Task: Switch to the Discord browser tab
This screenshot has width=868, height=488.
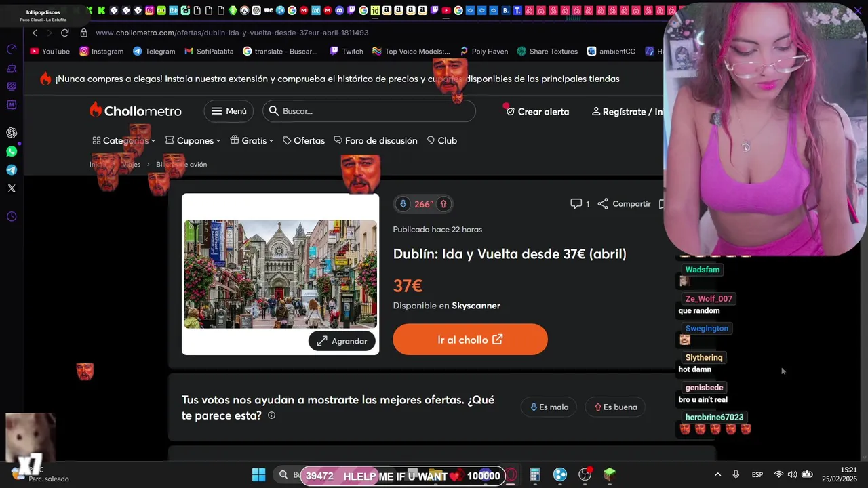Action: tap(340, 10)
